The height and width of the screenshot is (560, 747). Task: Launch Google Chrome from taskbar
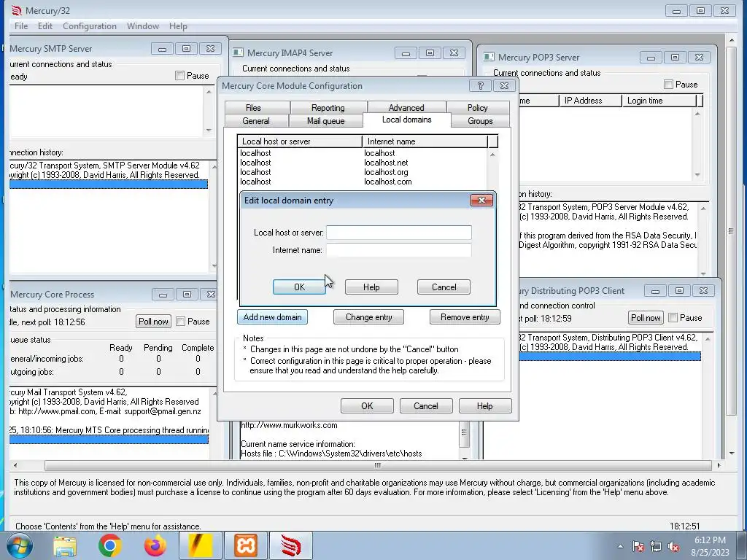pos(109,545)
